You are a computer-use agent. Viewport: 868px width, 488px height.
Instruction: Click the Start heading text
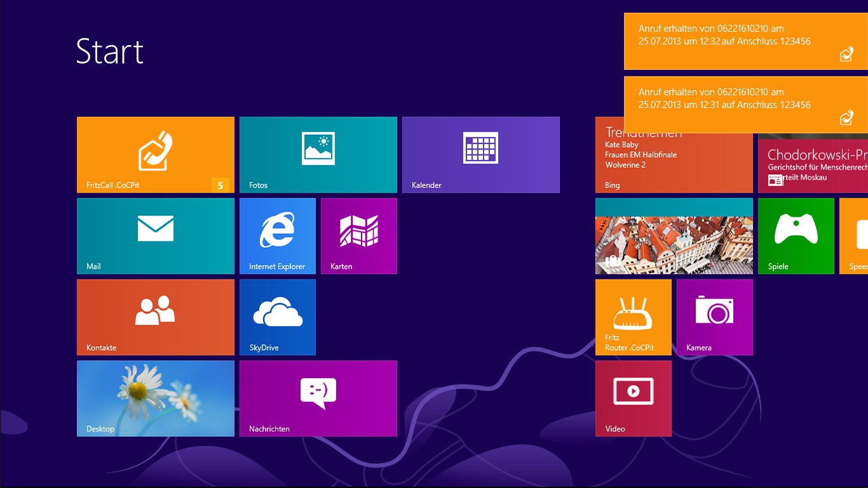[110, 51]
